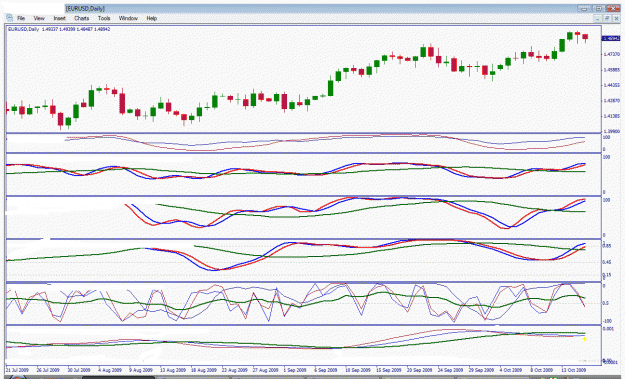Click the EURUSD,Daily chart header quote text

pos(59,29)
